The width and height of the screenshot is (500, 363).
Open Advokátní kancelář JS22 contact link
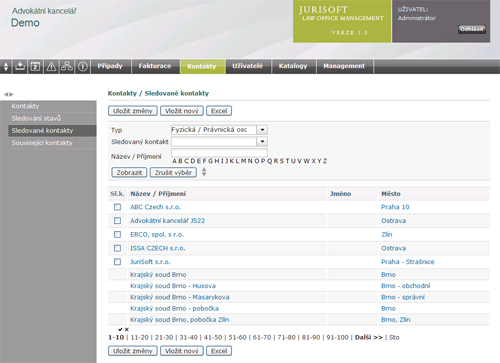[x=168, y=221]
